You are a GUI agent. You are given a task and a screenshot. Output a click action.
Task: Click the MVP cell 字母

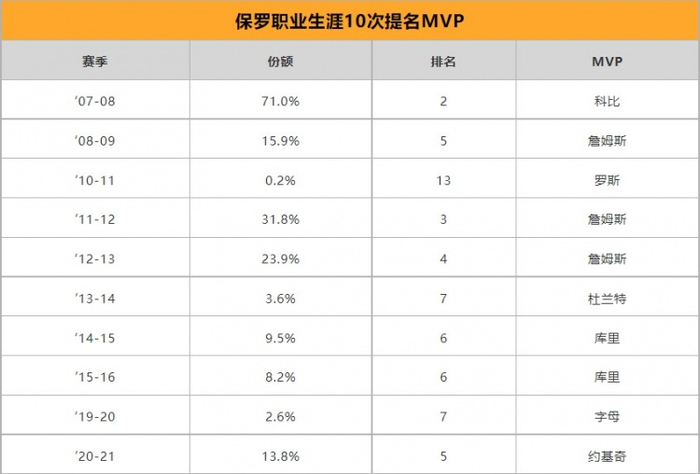click(x=606, y=417)
